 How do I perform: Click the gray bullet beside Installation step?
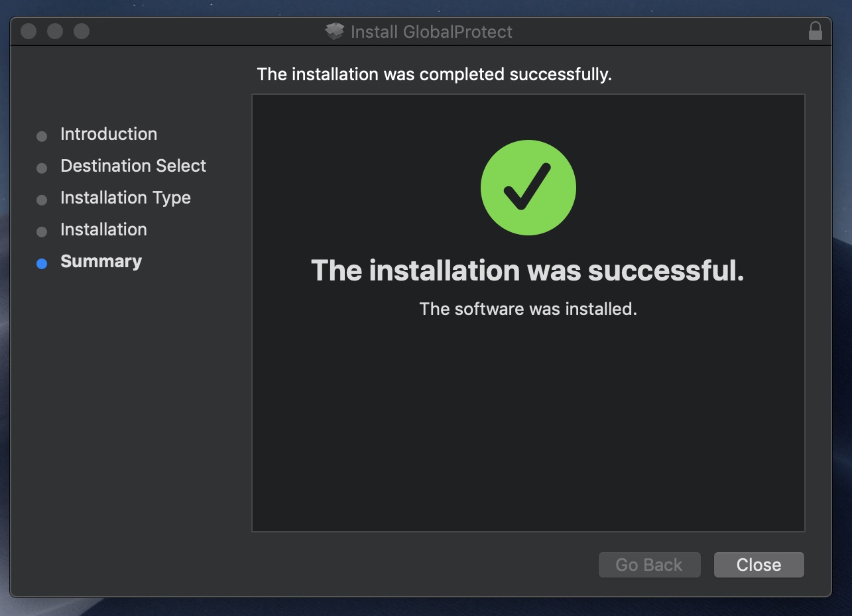coord(42,232)
